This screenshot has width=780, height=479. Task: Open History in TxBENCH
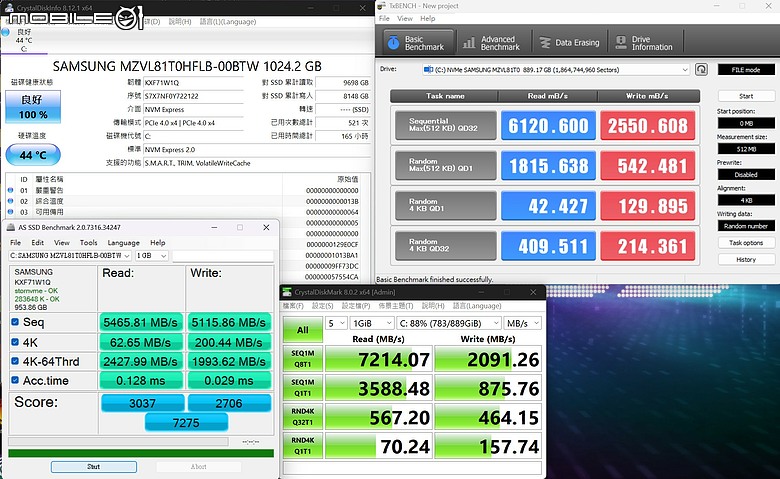[x=746, y=259]
